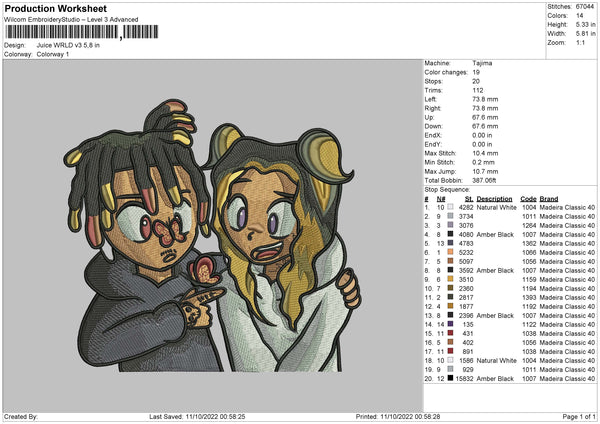Click the EndX value '0.00 in'
600x424 pixels.
pyautogui.click(x=482, y=135)
